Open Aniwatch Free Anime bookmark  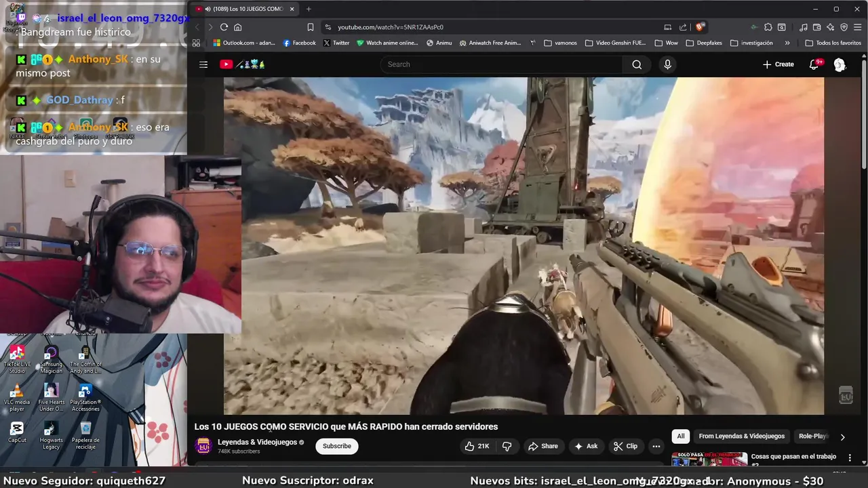(490, 43)
